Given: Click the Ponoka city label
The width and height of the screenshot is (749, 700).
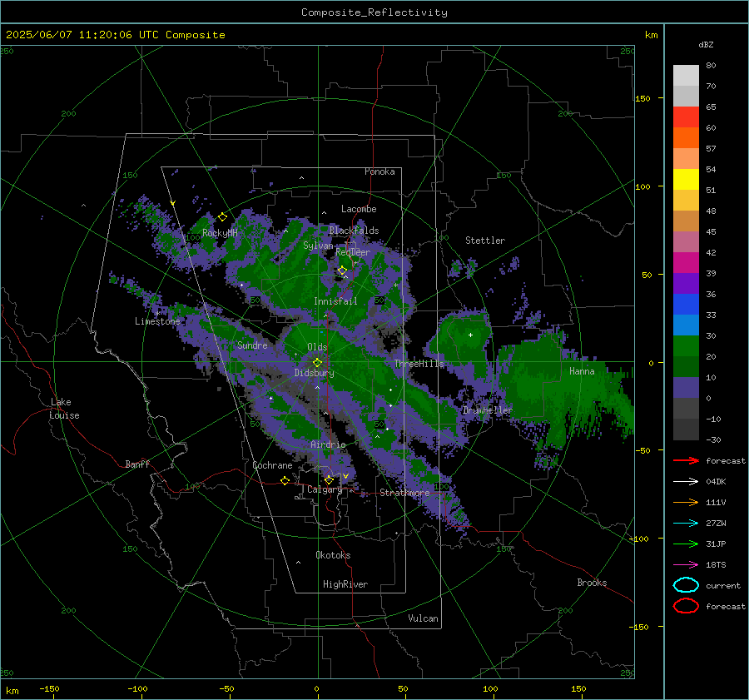Looking at the screenshot, I should (x=379, y=171).
